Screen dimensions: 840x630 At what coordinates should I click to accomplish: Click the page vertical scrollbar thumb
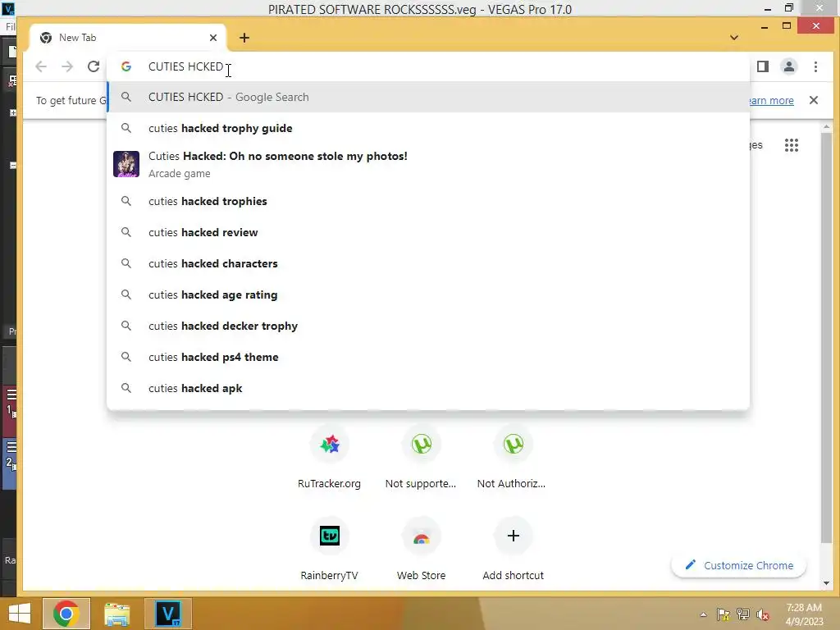pyautogui.click(x=825, y=337)
